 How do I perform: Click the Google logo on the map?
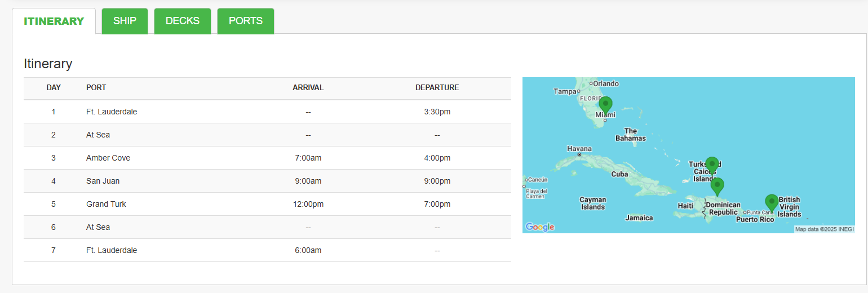click(540, 227)
